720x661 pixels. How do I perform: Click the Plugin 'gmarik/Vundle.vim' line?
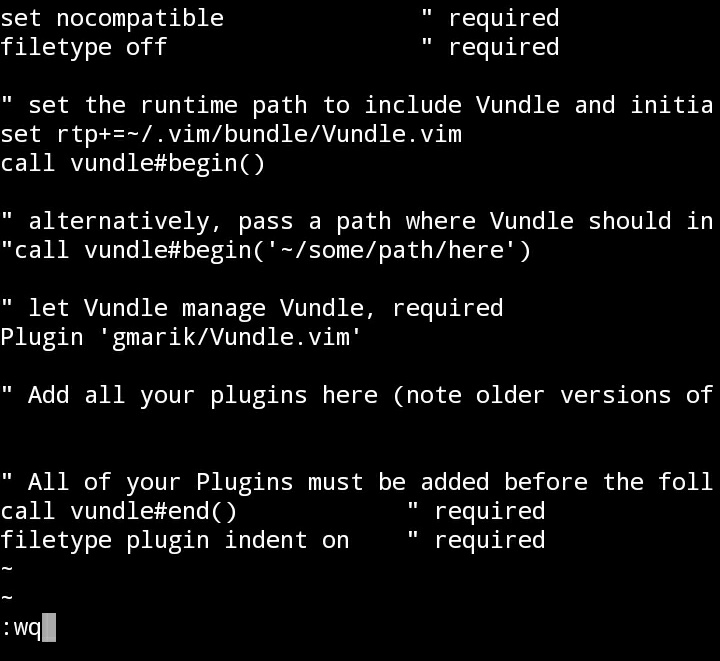(x=181, y=337)
